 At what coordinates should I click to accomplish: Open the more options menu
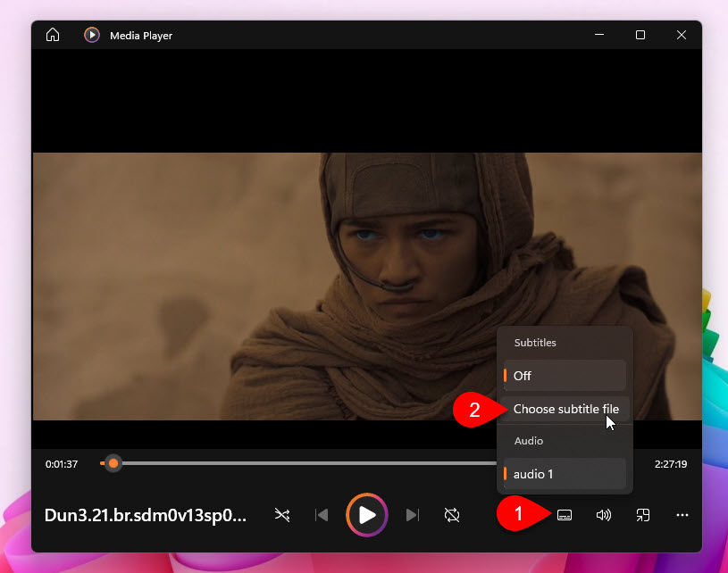click(682, 515)
